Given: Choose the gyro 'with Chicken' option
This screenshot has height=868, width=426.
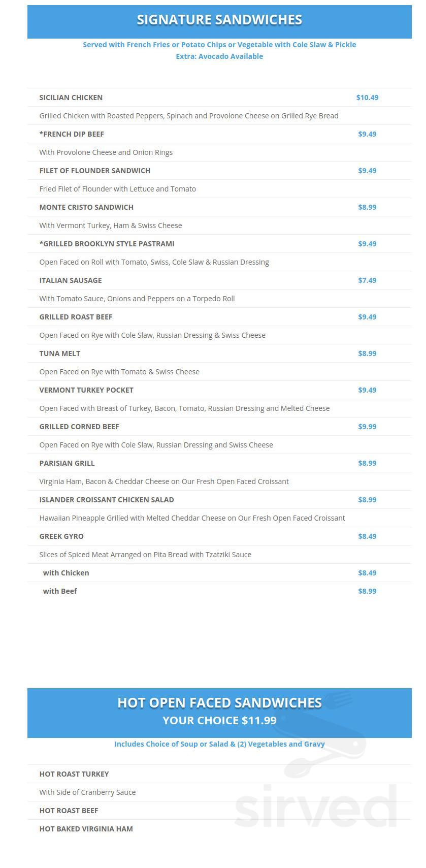Looking at the screenshot, I should 66,573.
